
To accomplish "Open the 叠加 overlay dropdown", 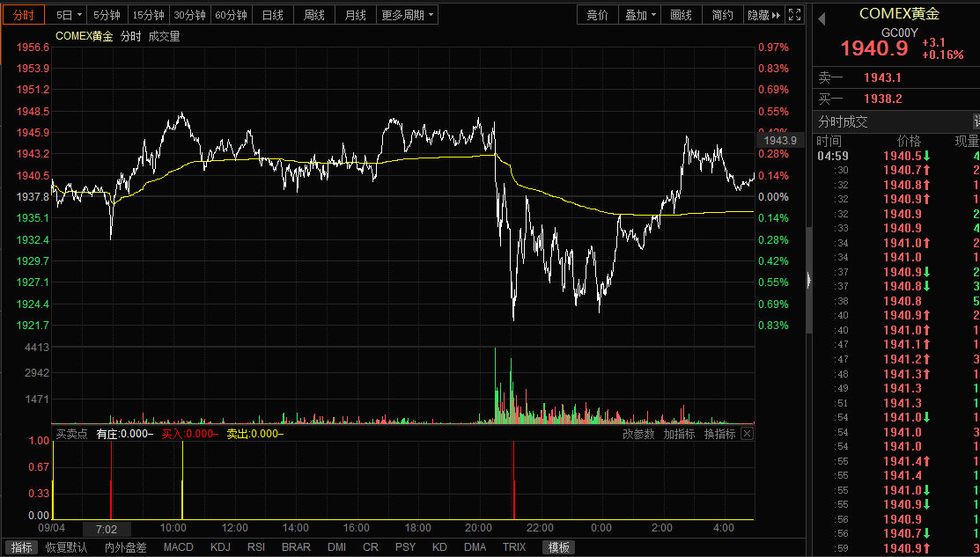I will [x=641, y=15].
